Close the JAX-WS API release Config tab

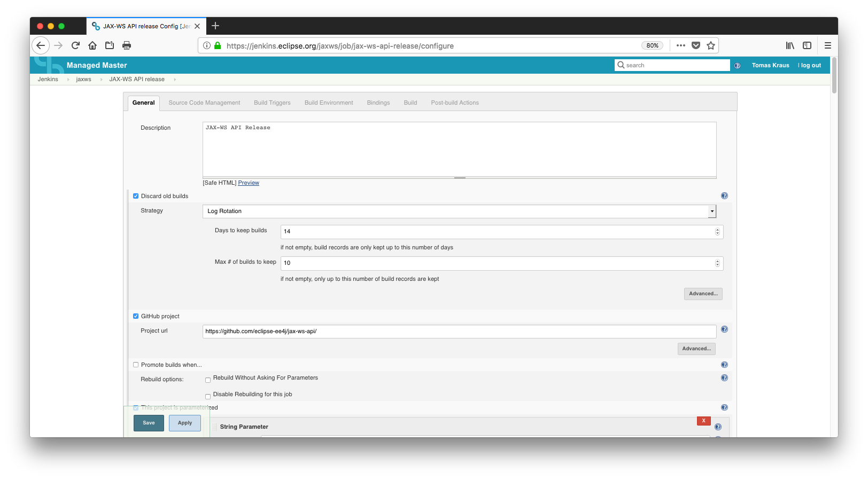click(197, 26)
